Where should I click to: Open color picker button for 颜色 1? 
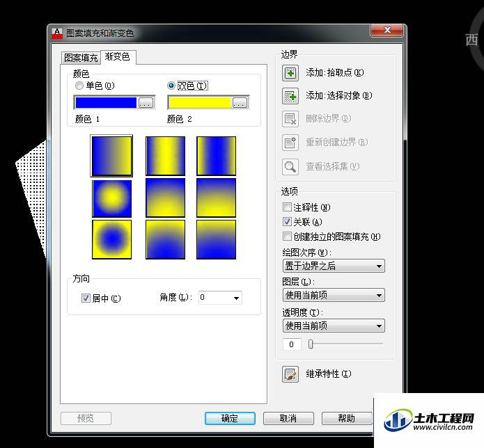(x=146, y=103)
